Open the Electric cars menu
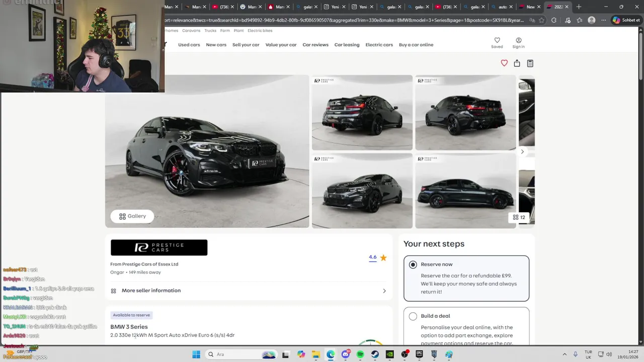The width and height of the screenshot is (644, 362). [x=379, y=45]
